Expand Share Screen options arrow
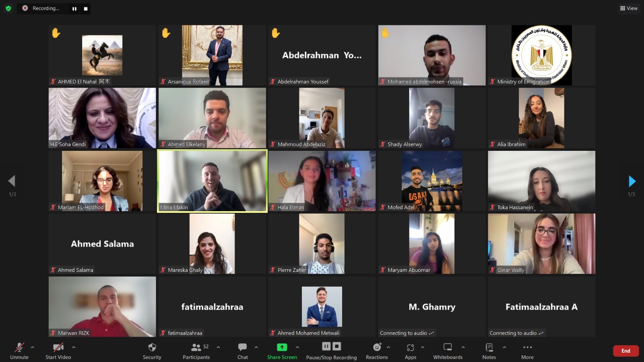This screenshot has height=362, width=644. [x=297, y=347]
